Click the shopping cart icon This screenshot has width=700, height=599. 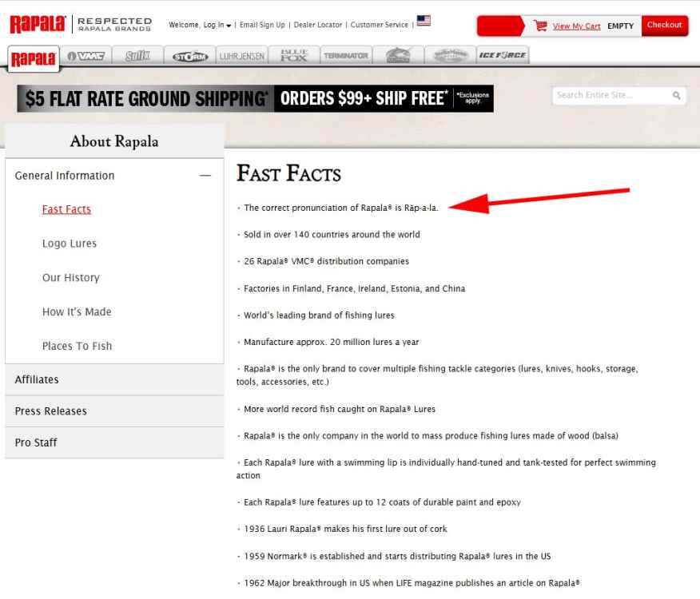point(540,26)
